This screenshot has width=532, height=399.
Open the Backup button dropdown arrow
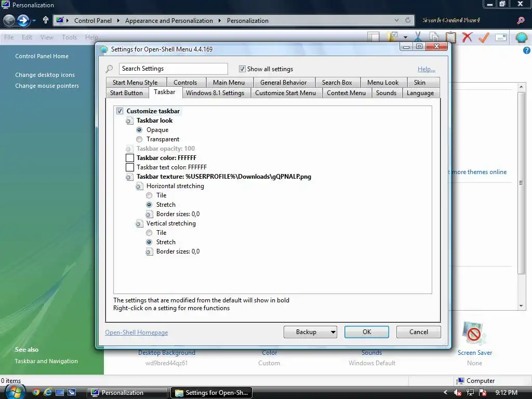(x=333, y=332)
